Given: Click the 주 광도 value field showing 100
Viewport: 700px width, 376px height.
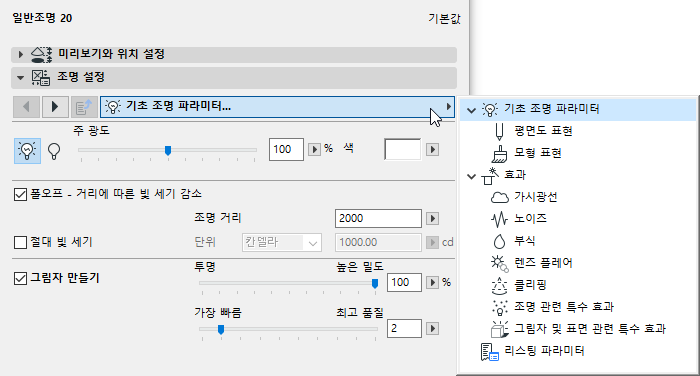Looking at the screenshot, I should 286,149.
